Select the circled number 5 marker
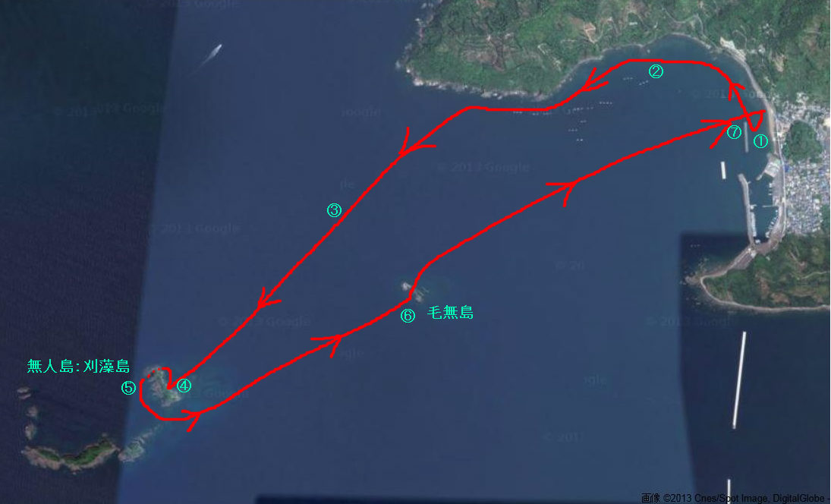The width and height of the screenshot is (831, 504). (128, 387)
